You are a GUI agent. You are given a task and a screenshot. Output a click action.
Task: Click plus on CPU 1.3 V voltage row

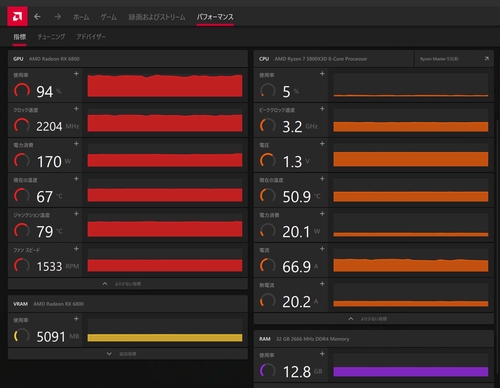click(x=322, y=144)
